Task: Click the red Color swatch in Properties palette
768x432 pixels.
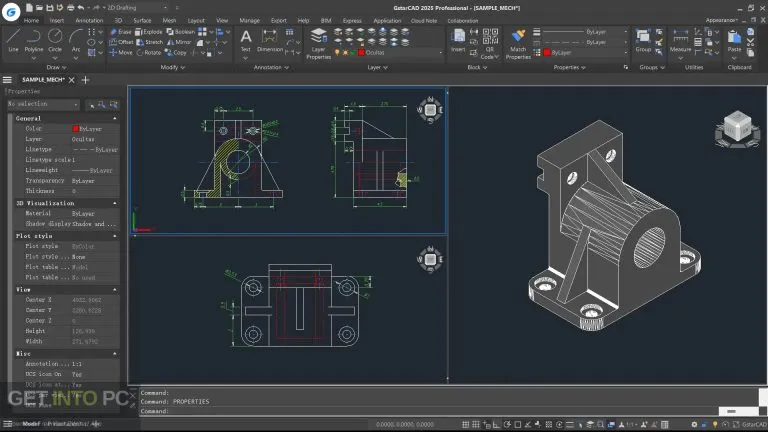Action: tap(75, 128)
